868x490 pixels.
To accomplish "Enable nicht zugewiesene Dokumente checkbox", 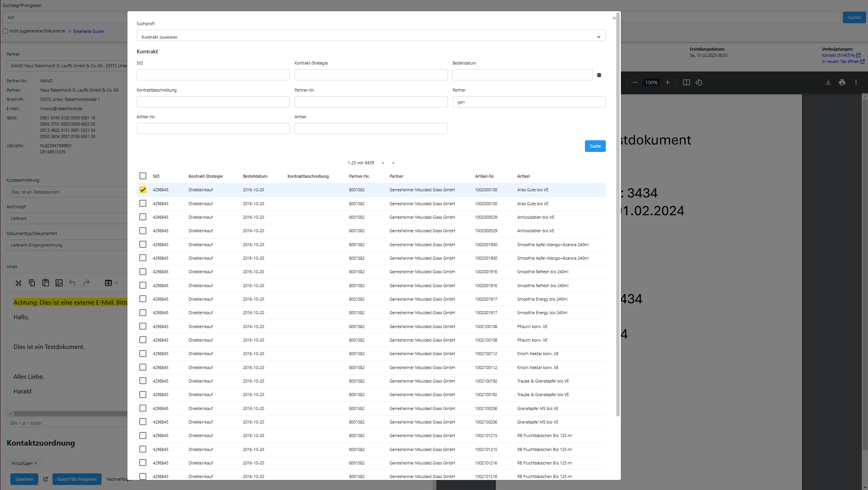I will coord(5,31).
